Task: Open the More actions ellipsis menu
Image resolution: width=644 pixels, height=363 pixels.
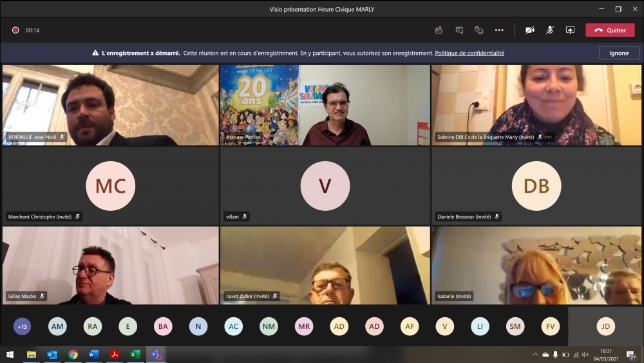Action: (x=499, y=30)
